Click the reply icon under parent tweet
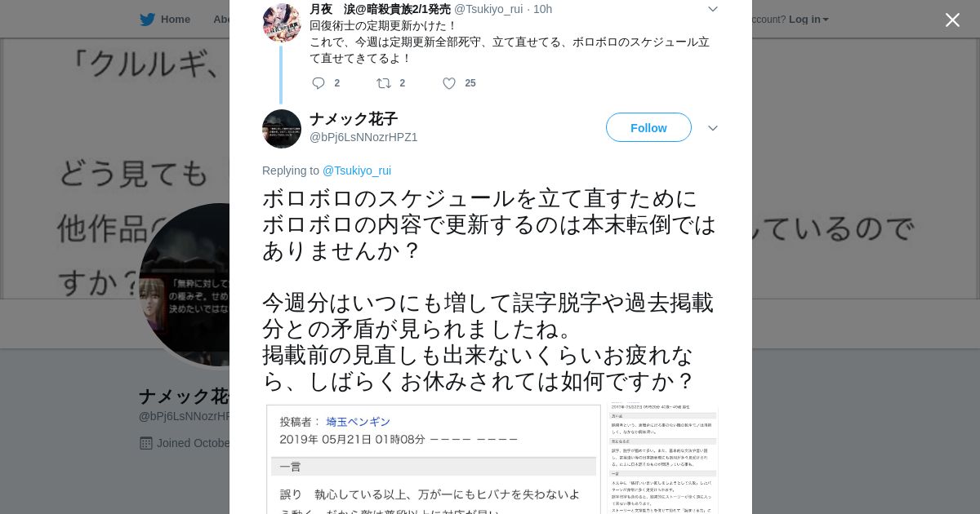980x514 pixels. click(318, 83)
